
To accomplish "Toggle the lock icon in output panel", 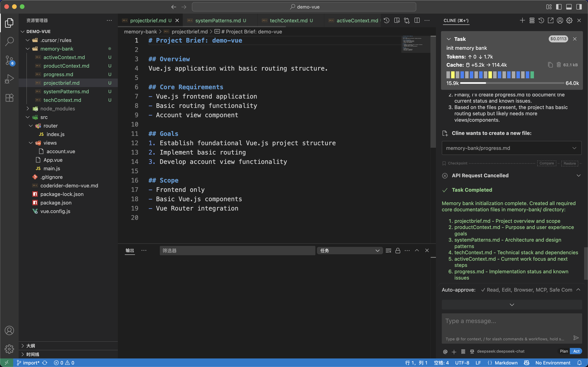I will point(397,251).
